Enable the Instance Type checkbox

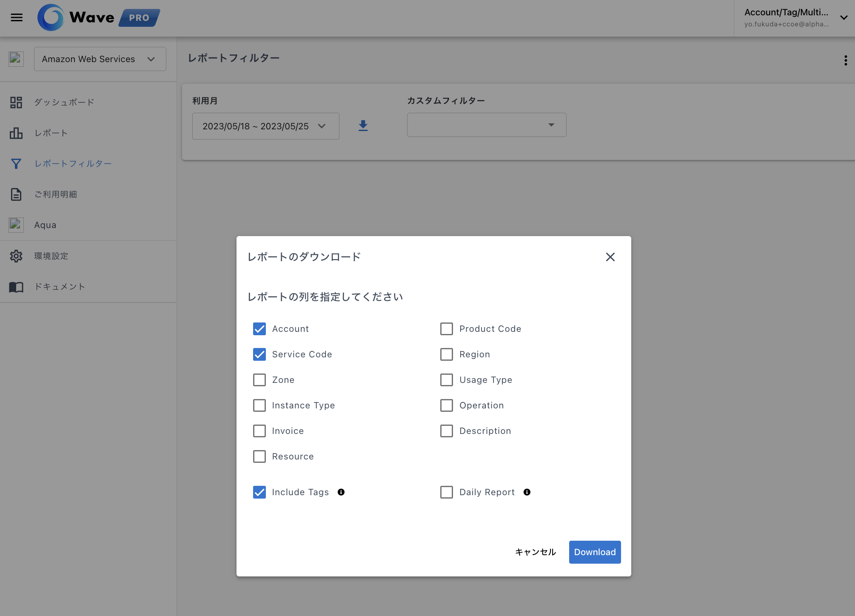click(x=259, y=405)
